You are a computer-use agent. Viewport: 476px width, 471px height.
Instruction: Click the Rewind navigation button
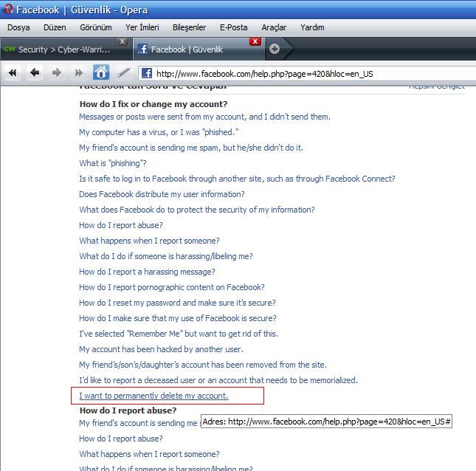pos(13,73)
